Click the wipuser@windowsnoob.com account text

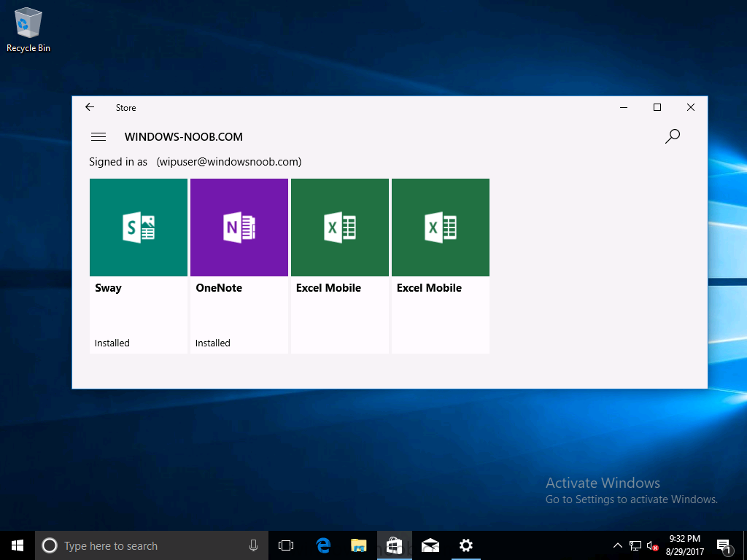pos(228,162)
